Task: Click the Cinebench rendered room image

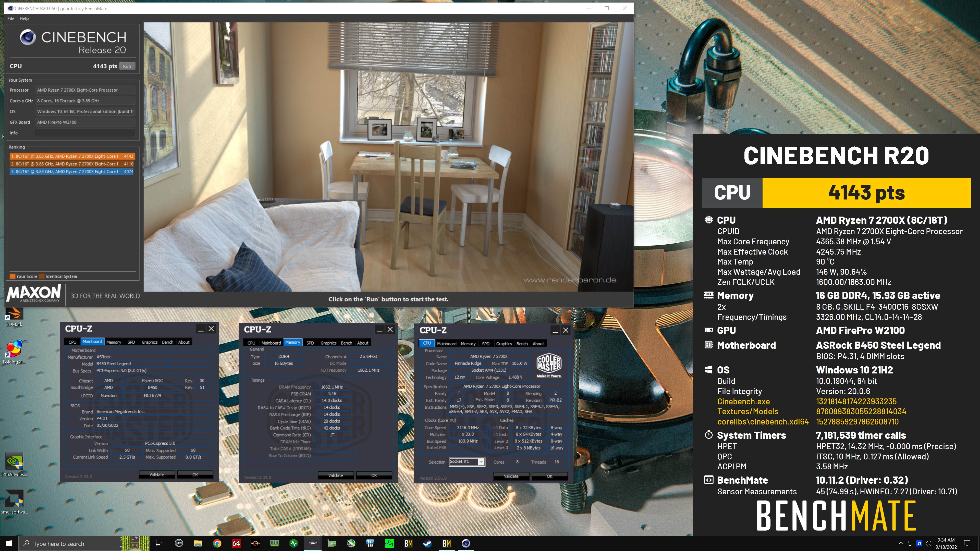Action: click(x=388, y=157)
